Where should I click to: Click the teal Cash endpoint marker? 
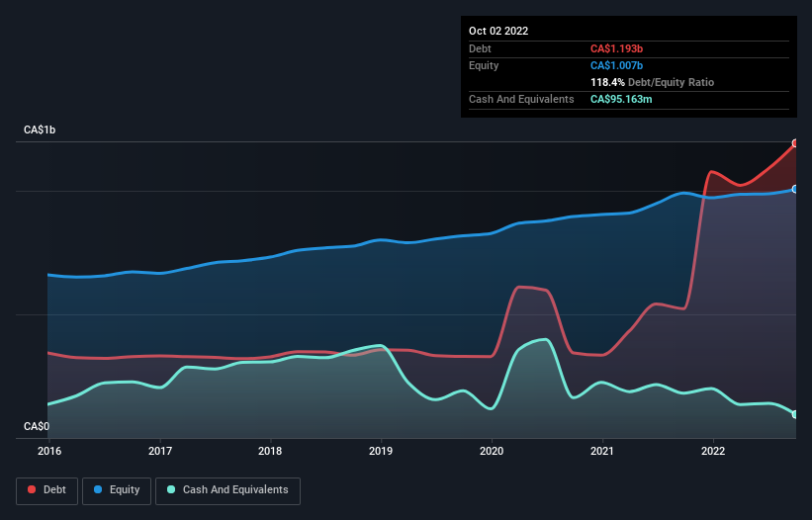coord(795,414)
